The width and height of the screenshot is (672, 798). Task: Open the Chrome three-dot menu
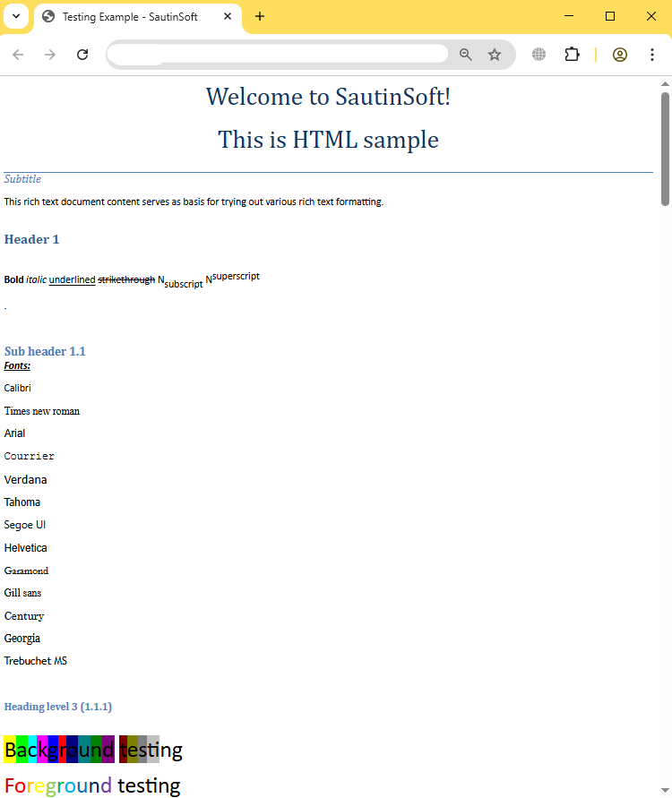652,55
